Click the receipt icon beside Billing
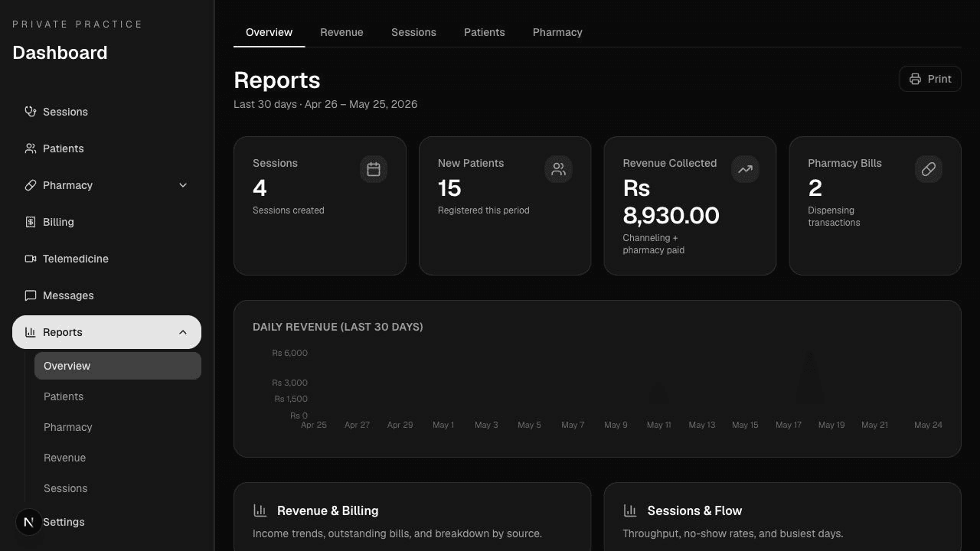980x551 pixels. [x=31, y=222]
